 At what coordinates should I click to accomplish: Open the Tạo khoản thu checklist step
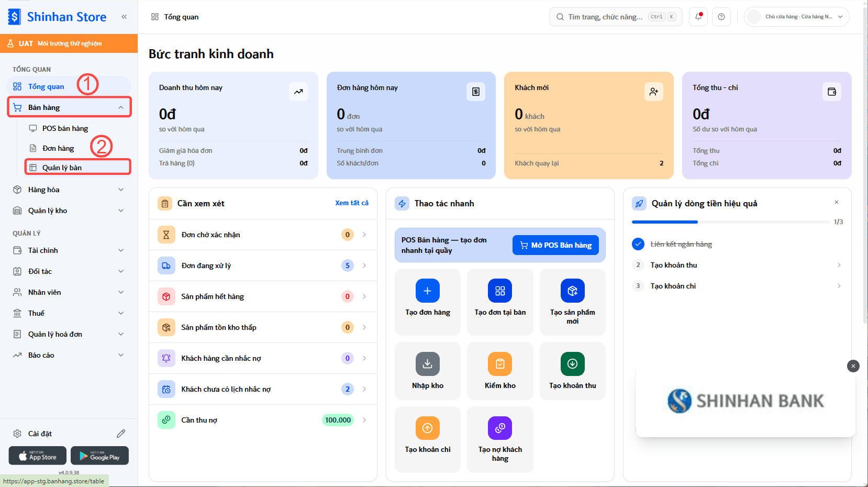(738, 265)
